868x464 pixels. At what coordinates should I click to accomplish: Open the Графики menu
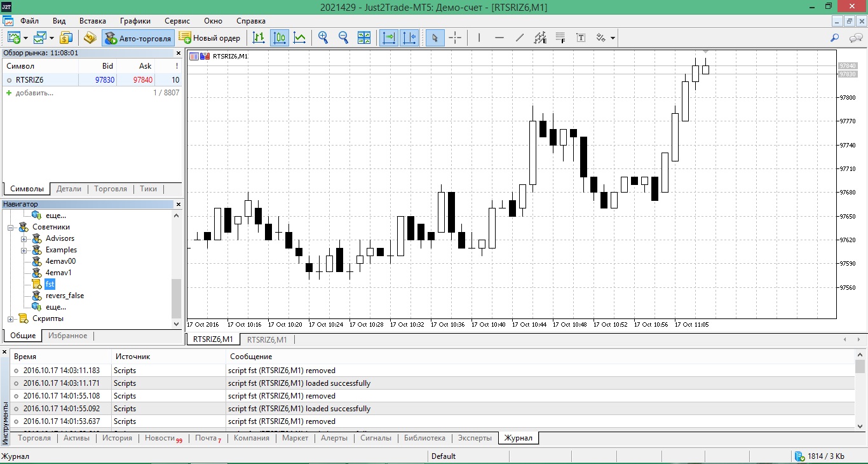coord(135,21)
